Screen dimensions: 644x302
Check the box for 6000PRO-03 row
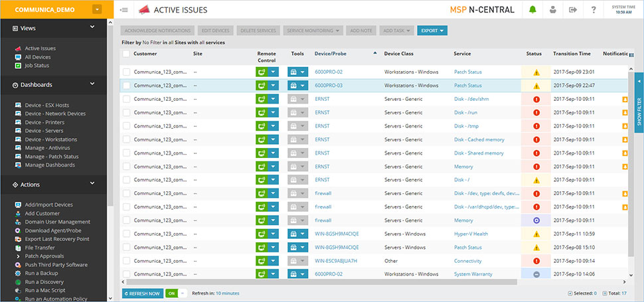(126, 86)
